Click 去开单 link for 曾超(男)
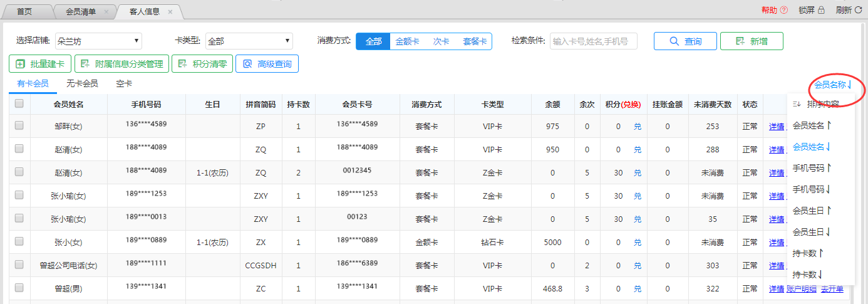Image resolution: width=868 pixels, height=304 pixels. 832,289
